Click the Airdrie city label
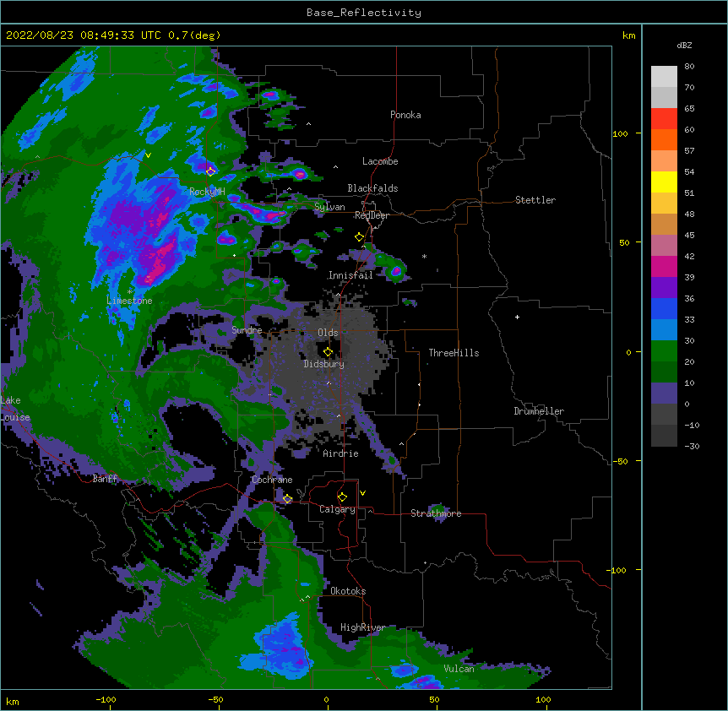 pyautogui.click(x=340, y=453)
